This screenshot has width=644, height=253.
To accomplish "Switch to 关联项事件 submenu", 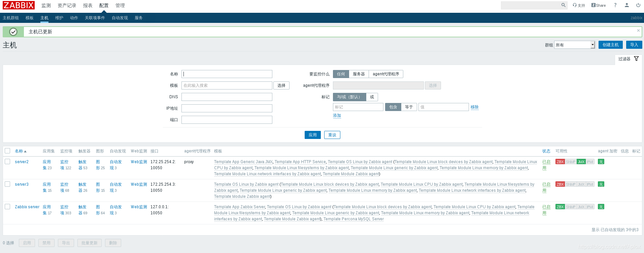I will tap(95, 18).
